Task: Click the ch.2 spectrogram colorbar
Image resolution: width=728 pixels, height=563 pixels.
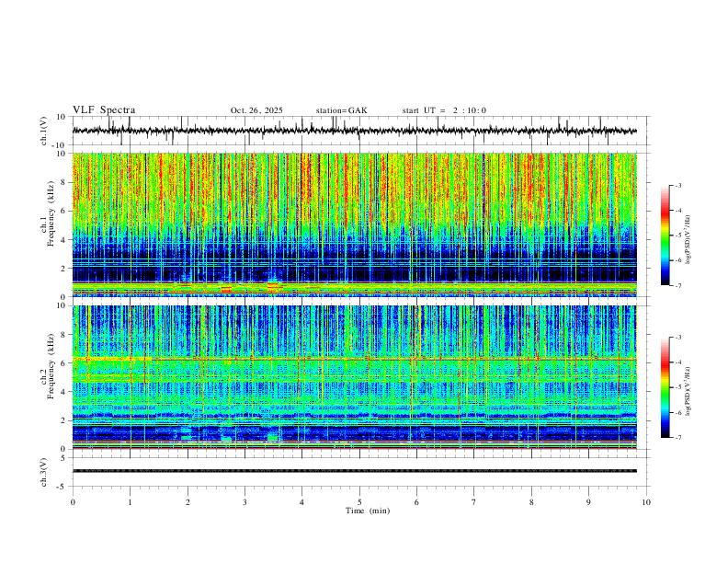Action: click(665, 387)
